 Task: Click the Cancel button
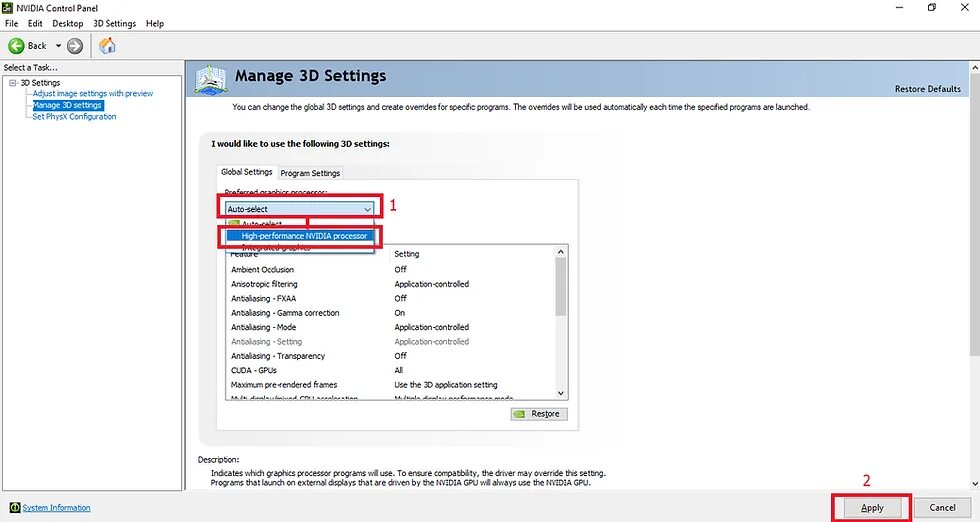pos(942,508)
